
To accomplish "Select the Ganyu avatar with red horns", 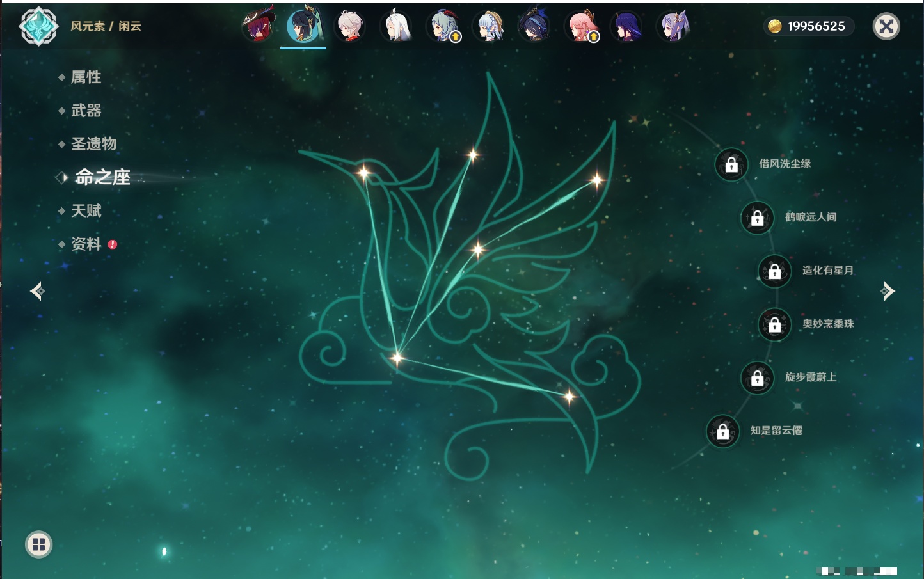I will click(443, 26).
